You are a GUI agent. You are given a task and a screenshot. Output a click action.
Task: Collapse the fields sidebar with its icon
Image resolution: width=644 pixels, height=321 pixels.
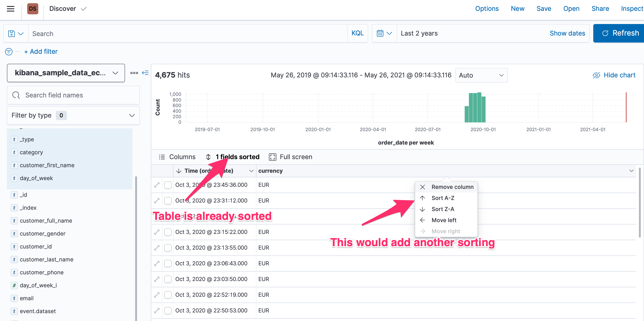pyautogui.click(x=145, y=73)
